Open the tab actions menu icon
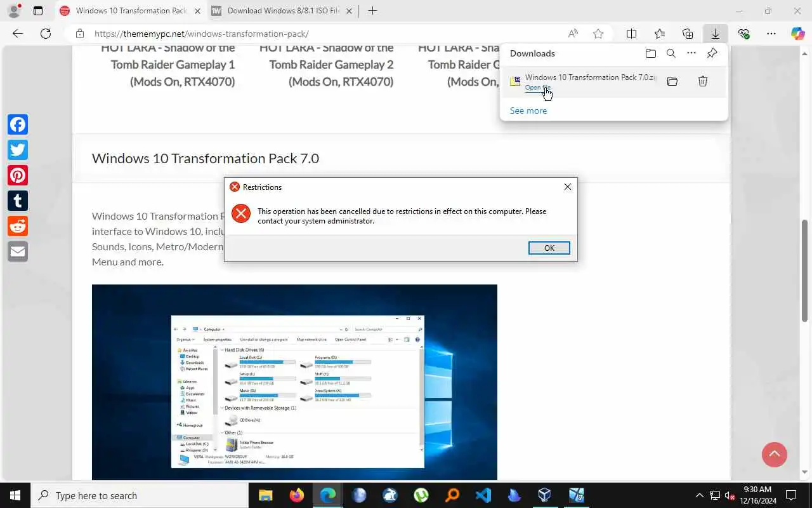Screen dimensions: 812x508 tap(38, 11)
